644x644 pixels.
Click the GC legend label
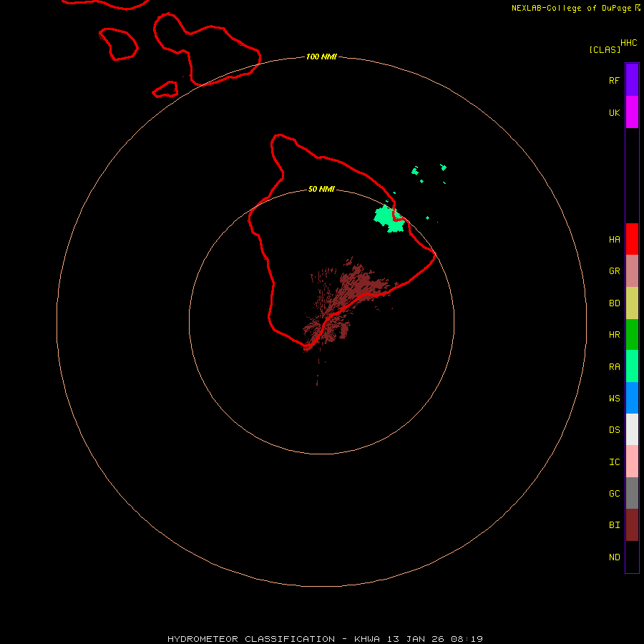614,494
